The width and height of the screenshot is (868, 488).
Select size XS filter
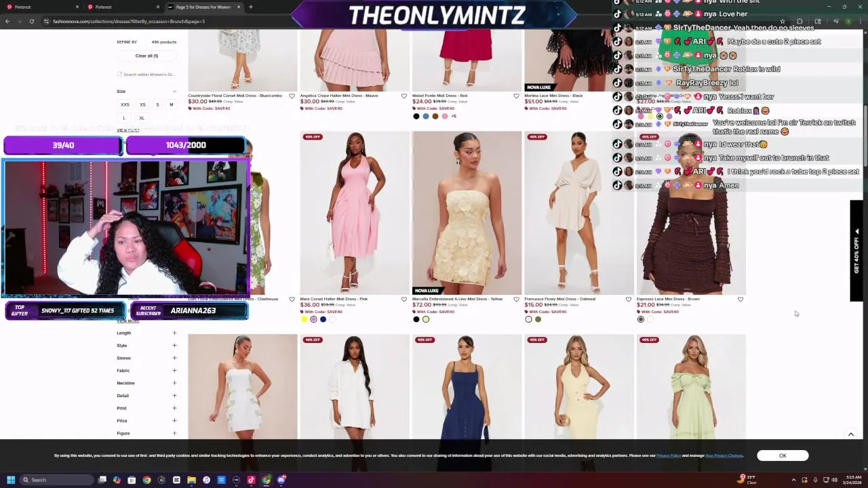tap(142, 105)
